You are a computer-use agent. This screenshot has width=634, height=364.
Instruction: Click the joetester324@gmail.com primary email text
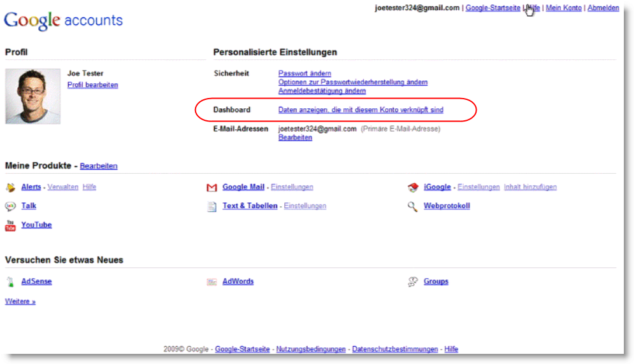[317, 129]
